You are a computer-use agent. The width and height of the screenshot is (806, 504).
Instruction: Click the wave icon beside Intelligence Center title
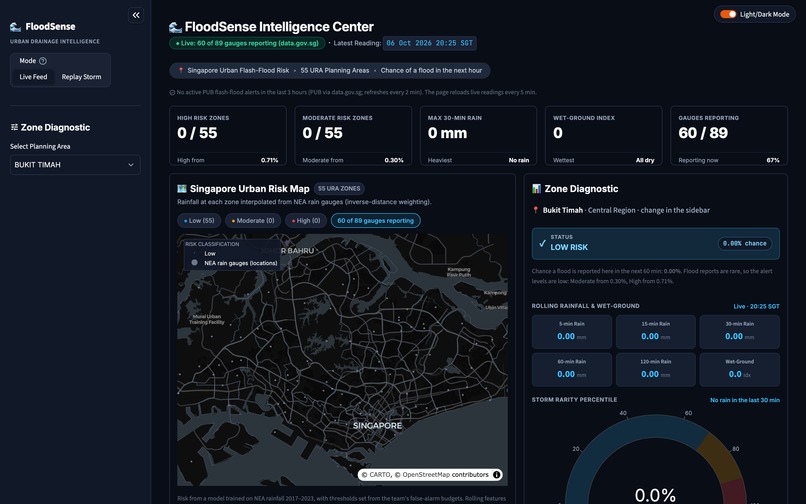click(175, 27)
